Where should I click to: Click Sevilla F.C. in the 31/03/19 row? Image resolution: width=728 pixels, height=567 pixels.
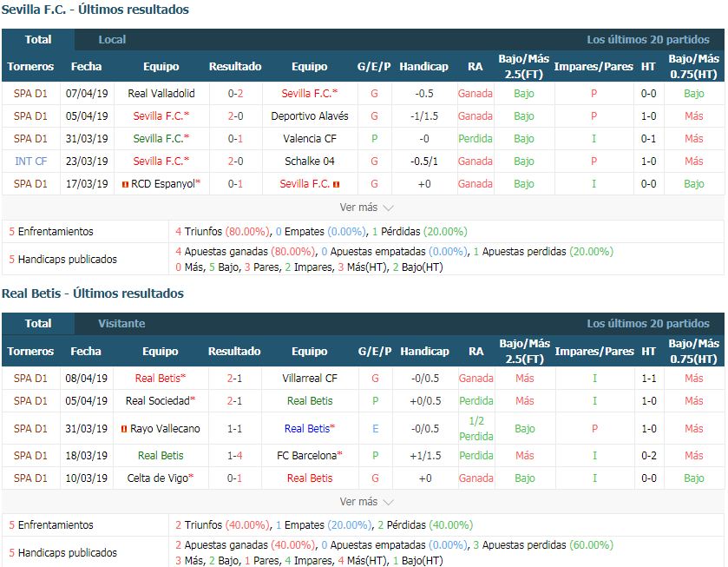coord(158,139)
